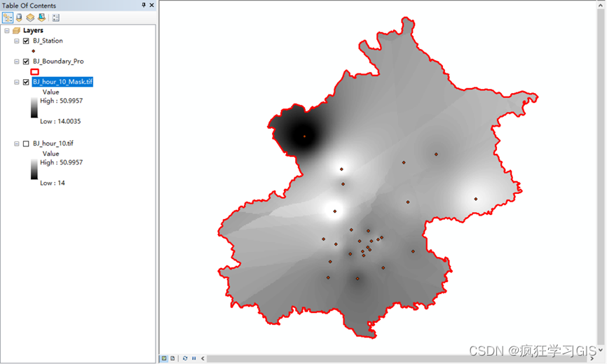Viewport: 607px width, 364px height.
Task: Click the Table Of Contents title
Action: click(x=29, y=6)
